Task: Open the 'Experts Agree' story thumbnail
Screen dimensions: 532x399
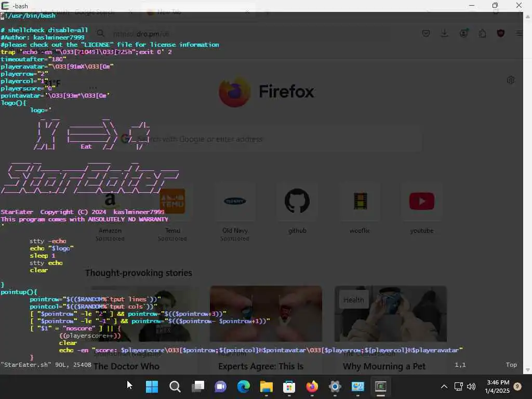Action: [266, 314]
